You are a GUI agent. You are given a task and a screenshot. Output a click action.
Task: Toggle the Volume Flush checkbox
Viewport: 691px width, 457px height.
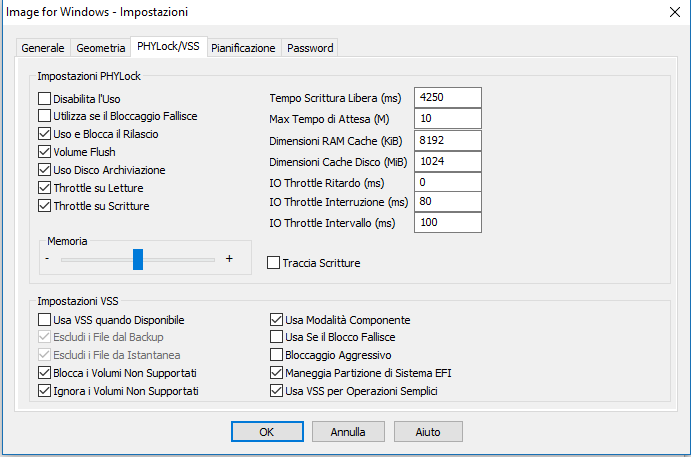coord(45,152)
